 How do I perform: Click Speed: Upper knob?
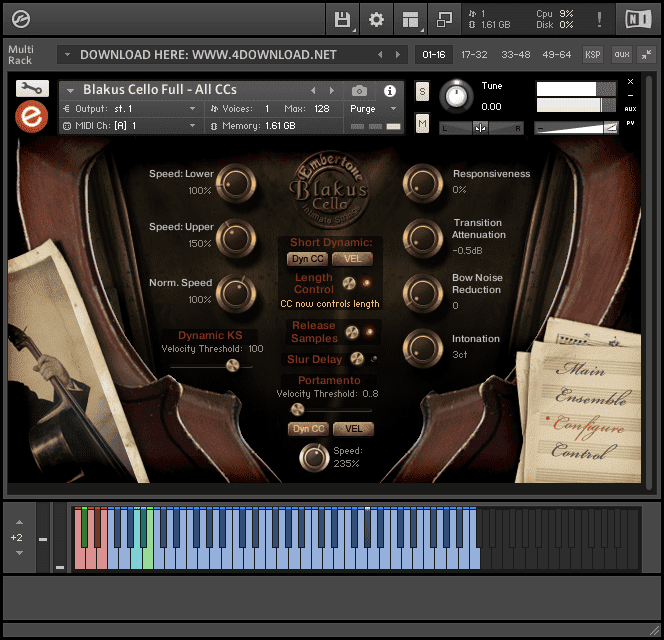[236, 238]
